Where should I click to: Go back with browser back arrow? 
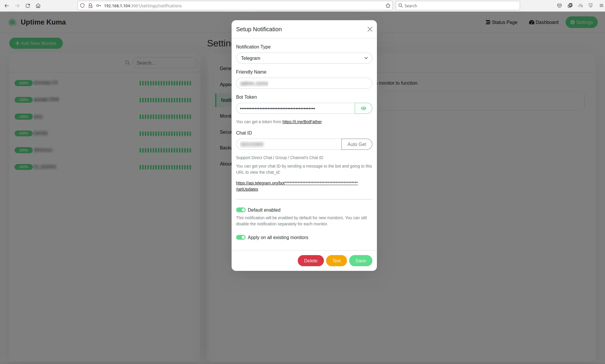[x=7, y=6]
